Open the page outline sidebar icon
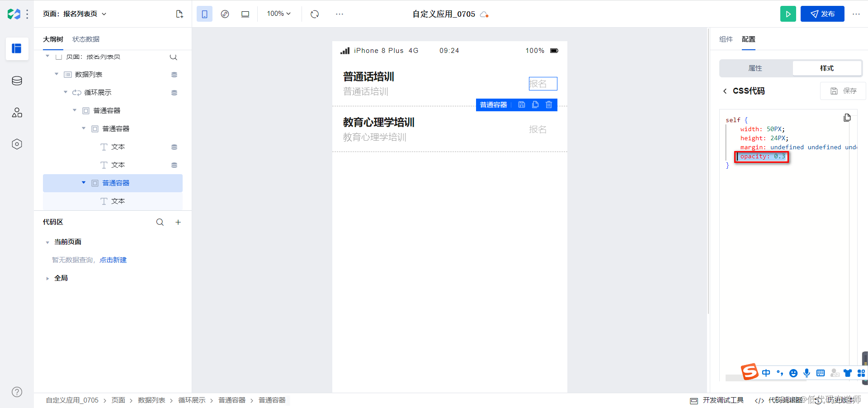The height and width of the screenshot is (408, 868). coord(17,48)
